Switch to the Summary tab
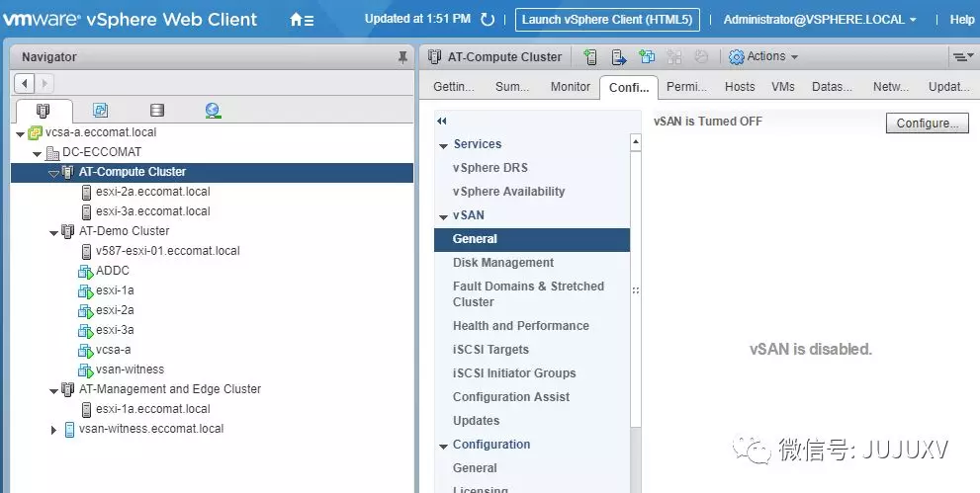 click(x=512, y=87)
